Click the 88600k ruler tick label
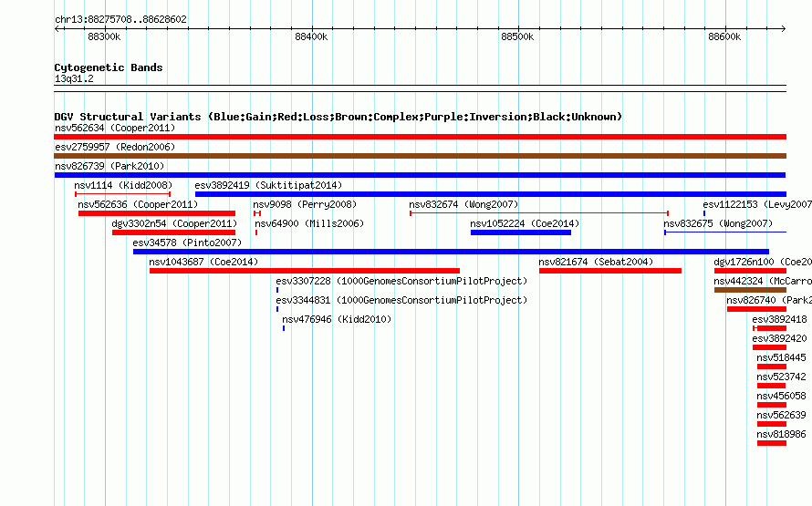This screenshot has height=506, width=812. (724, 36)
